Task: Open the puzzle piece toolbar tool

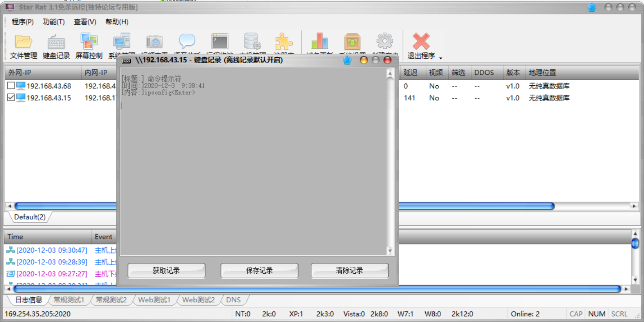Action: pos(284,41)
